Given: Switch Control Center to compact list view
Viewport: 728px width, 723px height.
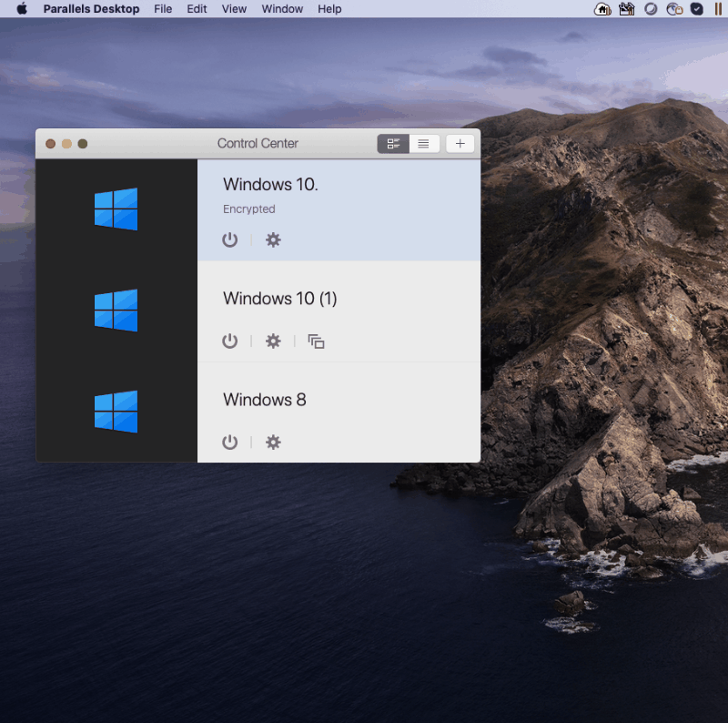Looking at the screenshot, I should 424,144.
